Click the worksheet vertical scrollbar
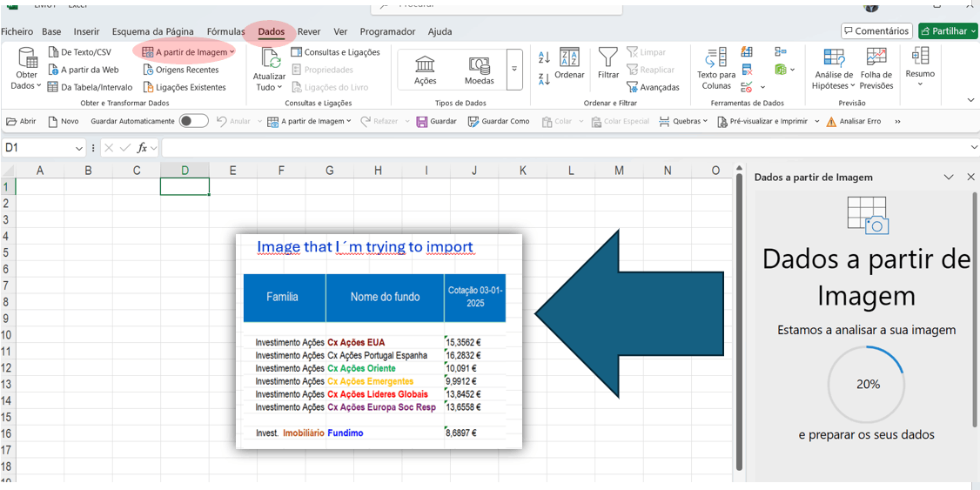The height and width of the screenshot is (490, 980). click(x=740, y=320)
